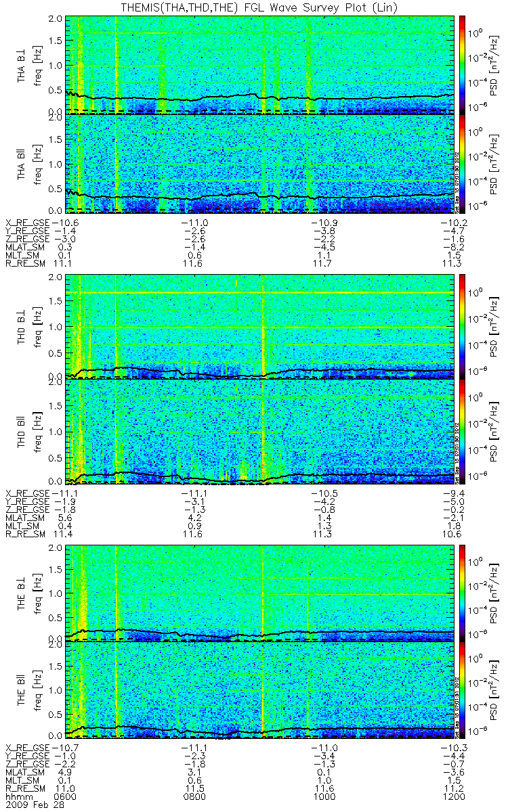Viewport: 508px width, 812px height.
Task: Click the "1200" time tick label
Action: click(452, 795)
